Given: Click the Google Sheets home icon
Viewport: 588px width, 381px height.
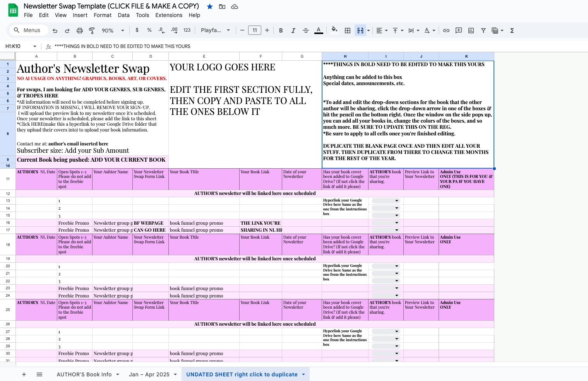Looking at the screenshot, I should point(13,10).
